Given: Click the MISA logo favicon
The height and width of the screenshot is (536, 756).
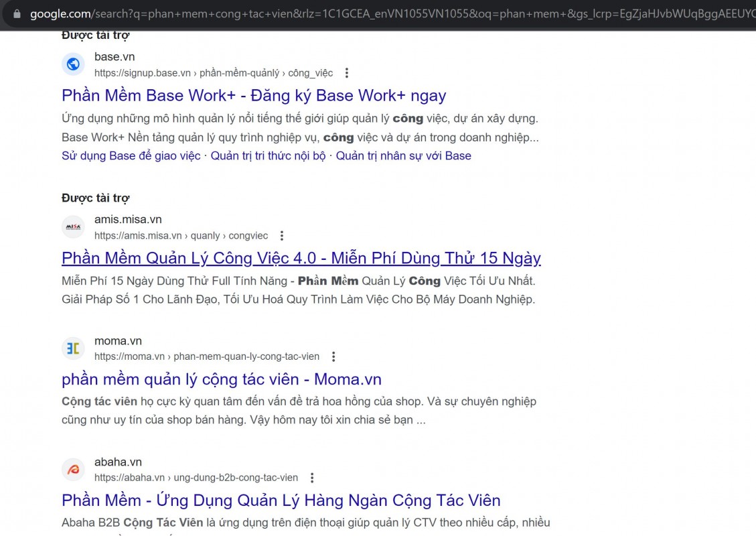Looking at the screenshot, I should 73,227.
